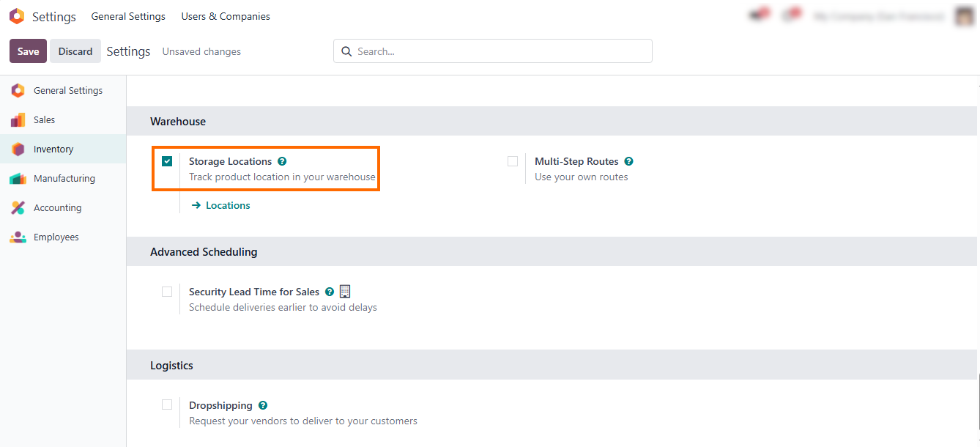Click the Multi-Step Routes help icon
Image resolution: width=980 pixels, height=447 pixels.
coord(628,161)
